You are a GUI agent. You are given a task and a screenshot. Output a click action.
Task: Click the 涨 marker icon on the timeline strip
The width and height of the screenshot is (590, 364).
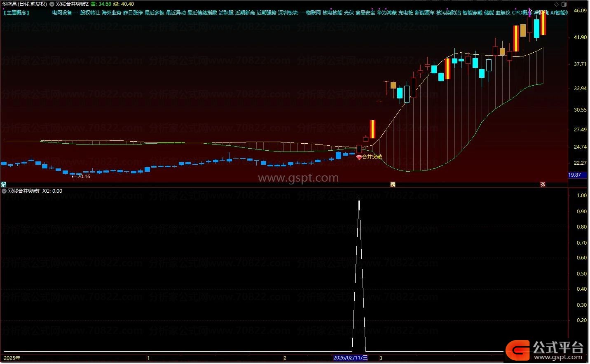(543, 184)
